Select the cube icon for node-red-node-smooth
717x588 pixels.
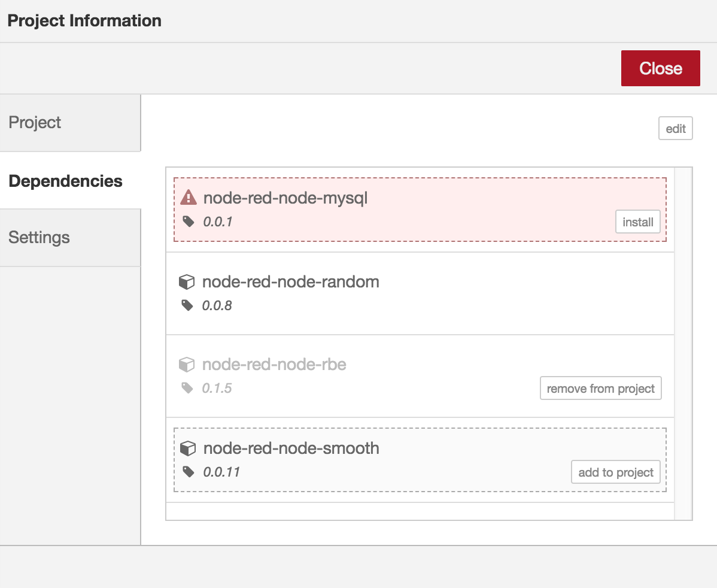(187, 448)
